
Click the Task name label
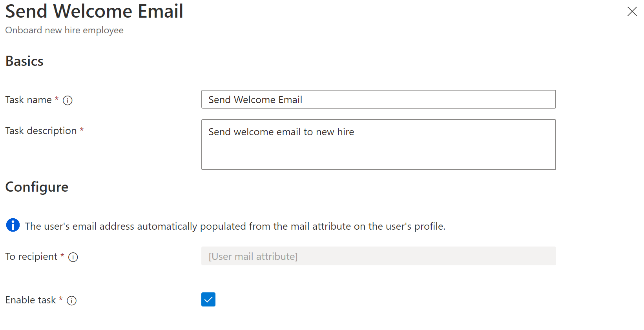[x=28, y=100]
